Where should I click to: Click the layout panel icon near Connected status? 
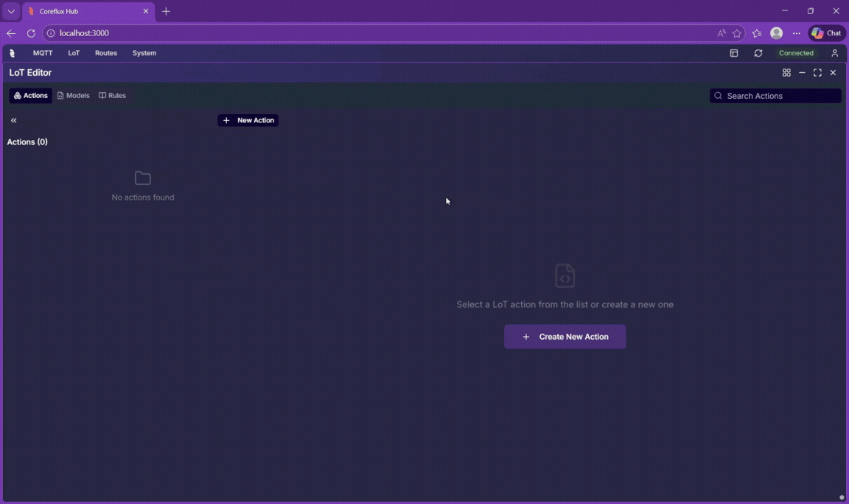(x=733, y=52)
